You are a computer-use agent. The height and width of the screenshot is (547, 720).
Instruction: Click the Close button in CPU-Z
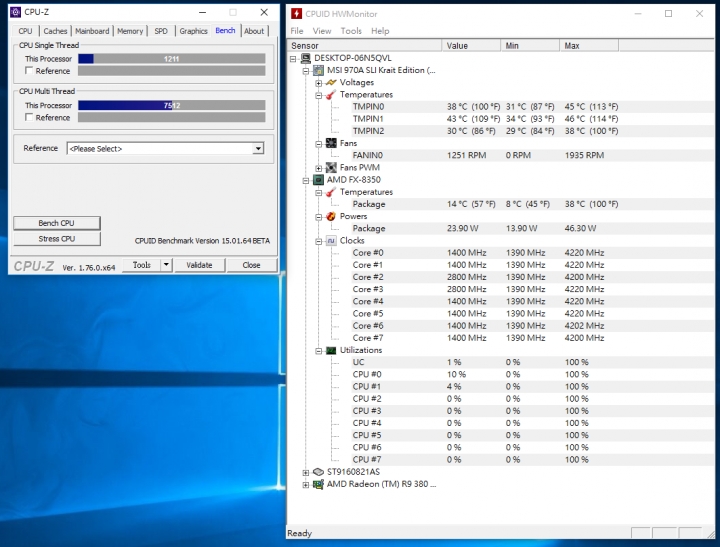click(251, 265)
